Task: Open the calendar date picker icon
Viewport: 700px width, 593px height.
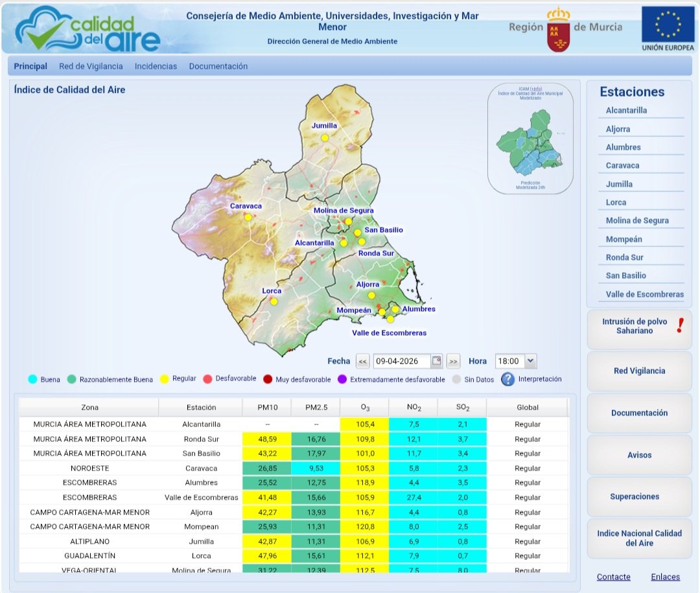Action: pyautogui.click(x=436, y=361)
